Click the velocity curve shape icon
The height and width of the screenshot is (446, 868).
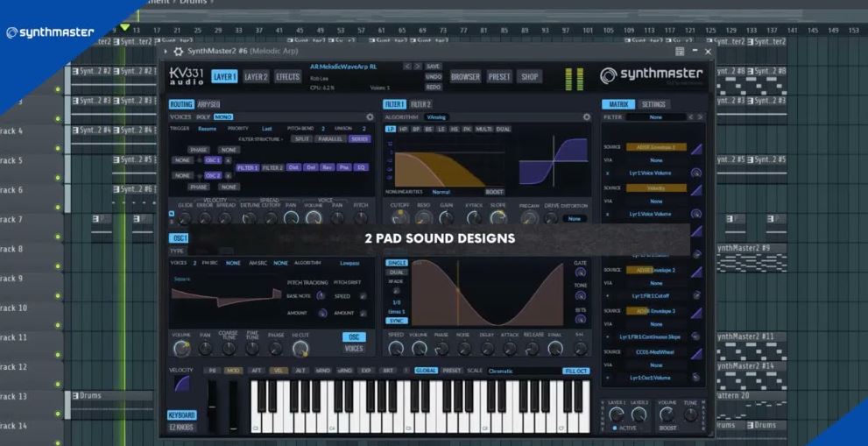point(181,384)
